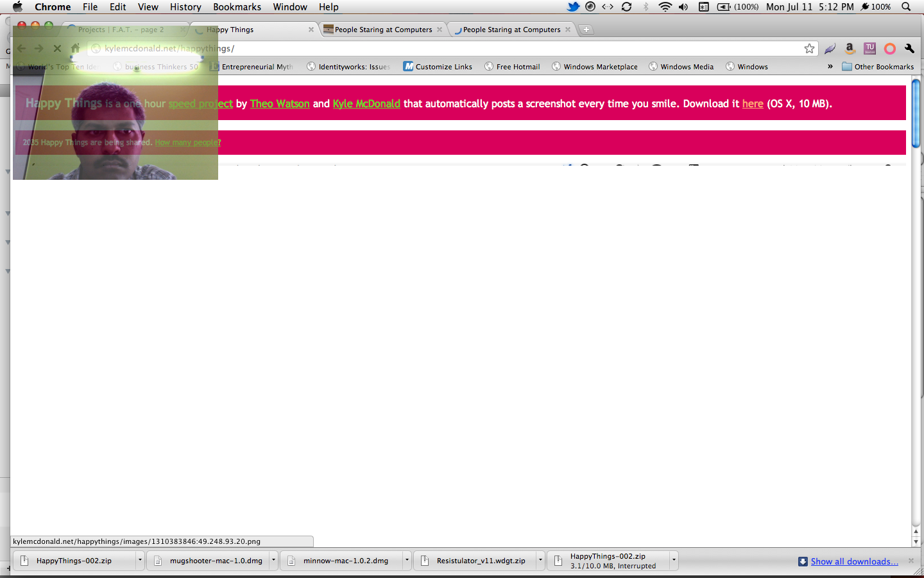Open the Free Hotmail bookmark
924x578 pixels.
pos(512,67)
